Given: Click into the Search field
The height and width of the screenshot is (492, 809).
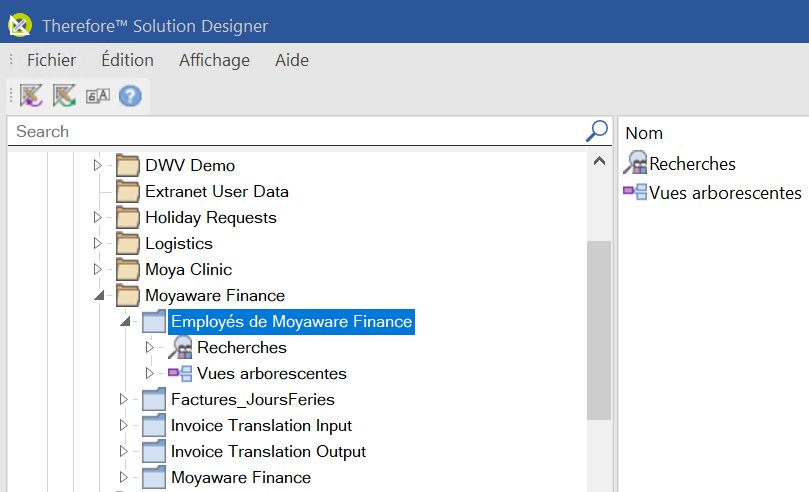Looking at the screenshot, I should [x=295, y=131].
